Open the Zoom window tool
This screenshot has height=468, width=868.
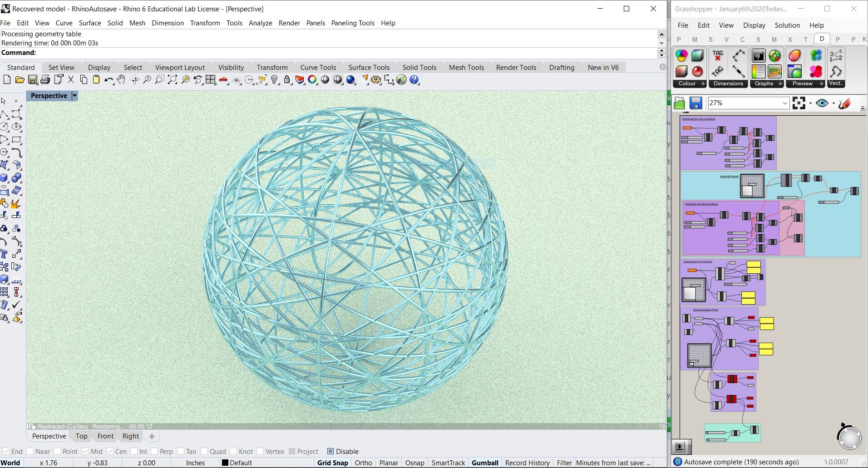(159, 80)
